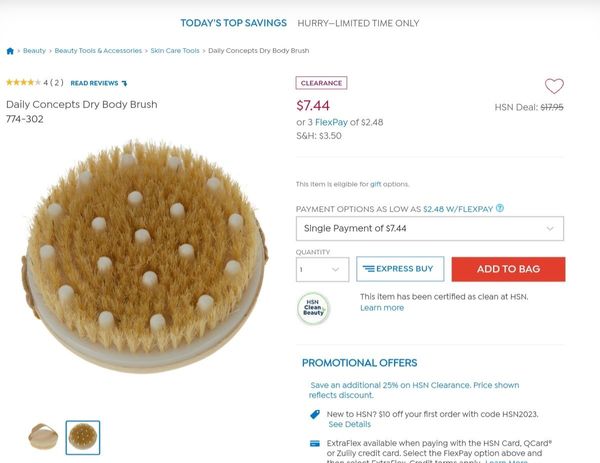Click the ExtraFlex credit card icon
The height and width of the screenshot is (463, 600).
[x=315, y=443]
